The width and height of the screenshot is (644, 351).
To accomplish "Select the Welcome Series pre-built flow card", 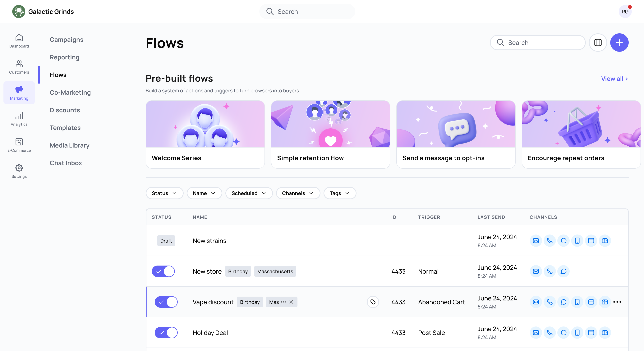I will tap(205, 134).
